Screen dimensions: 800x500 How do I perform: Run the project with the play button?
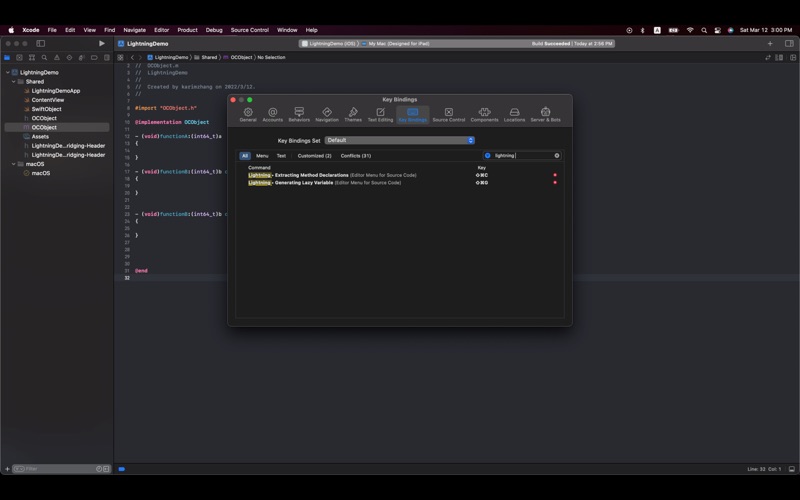click(102, 43)
